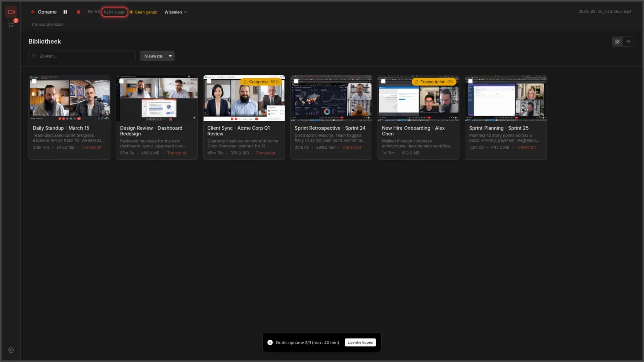Open the Client Sync thumbnail
644x362 pixels.
tap(244, 99)
